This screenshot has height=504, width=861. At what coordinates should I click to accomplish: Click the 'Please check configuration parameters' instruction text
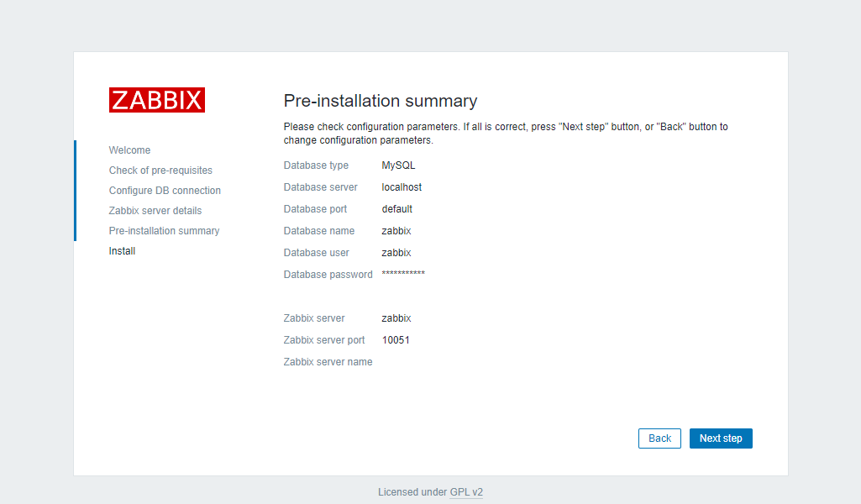click(x=506, y=134)
